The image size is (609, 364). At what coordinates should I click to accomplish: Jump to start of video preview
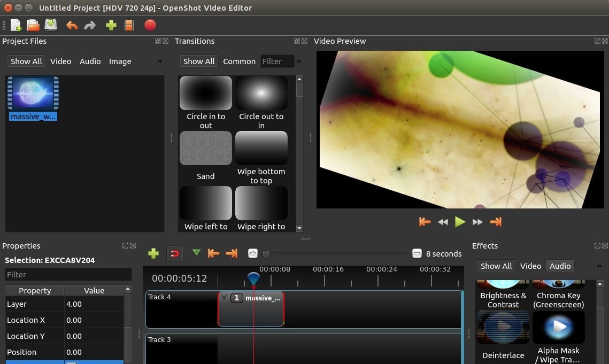tap(425, 222)
